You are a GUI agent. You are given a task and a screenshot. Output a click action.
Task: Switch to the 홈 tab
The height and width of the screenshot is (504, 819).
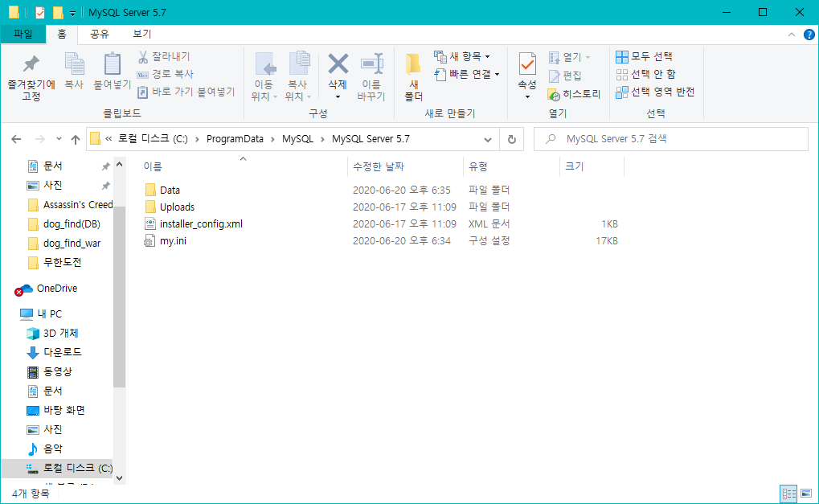pos(62,34)
